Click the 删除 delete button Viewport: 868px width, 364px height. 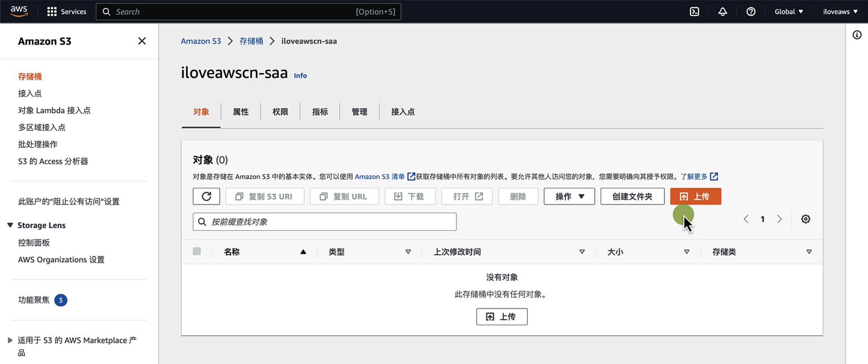point(518,196)
